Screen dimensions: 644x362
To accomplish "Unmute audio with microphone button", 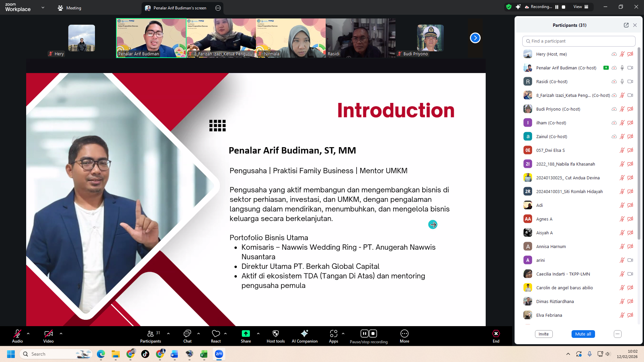I will pyautogui.click(x=17, y=334).
